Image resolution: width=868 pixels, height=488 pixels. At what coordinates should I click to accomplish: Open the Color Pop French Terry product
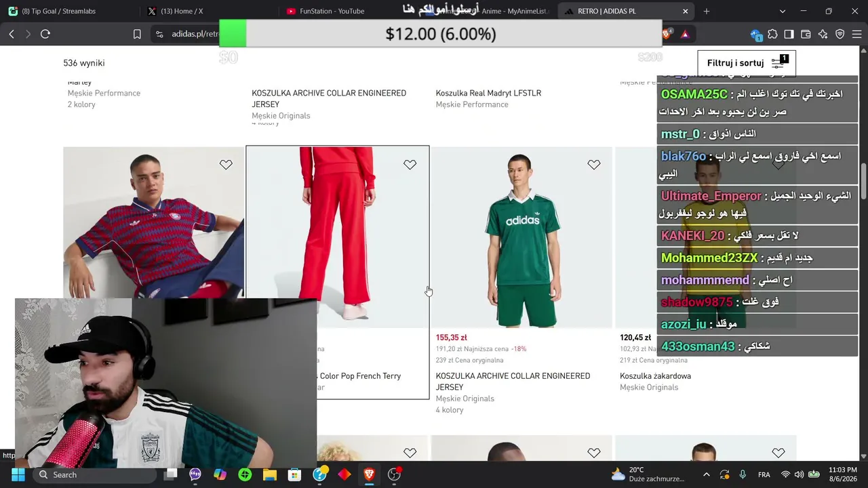point(360,376)
